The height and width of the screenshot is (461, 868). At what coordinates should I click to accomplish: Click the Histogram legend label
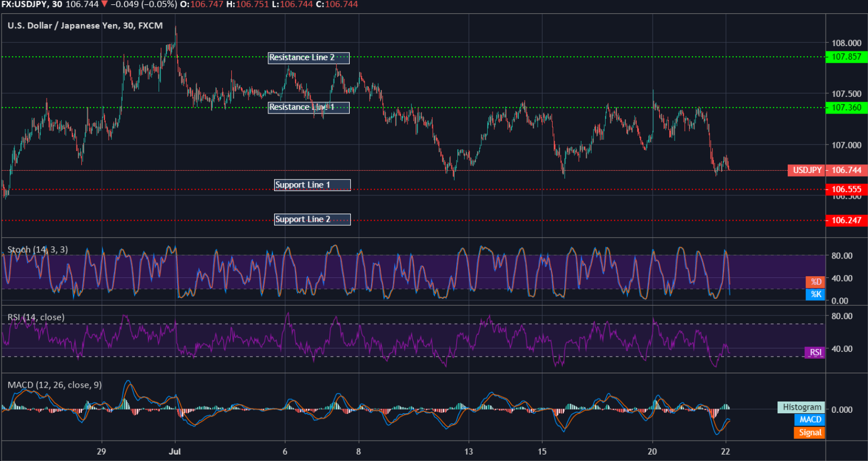[x=801, y=407]
